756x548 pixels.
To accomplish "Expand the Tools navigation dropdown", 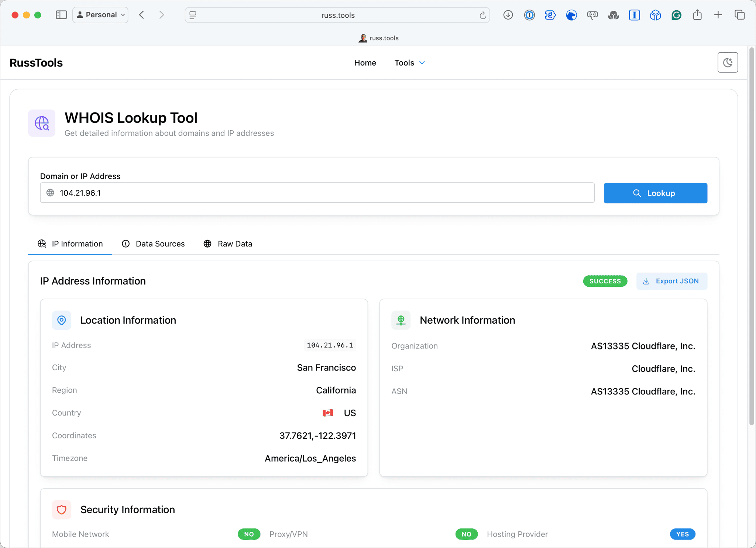I will [x=409, y=63].
